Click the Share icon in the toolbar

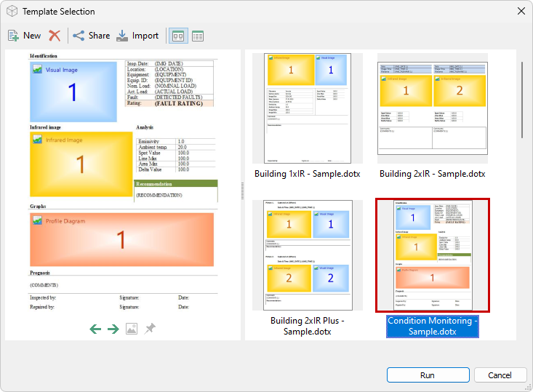tap(79, 36)
